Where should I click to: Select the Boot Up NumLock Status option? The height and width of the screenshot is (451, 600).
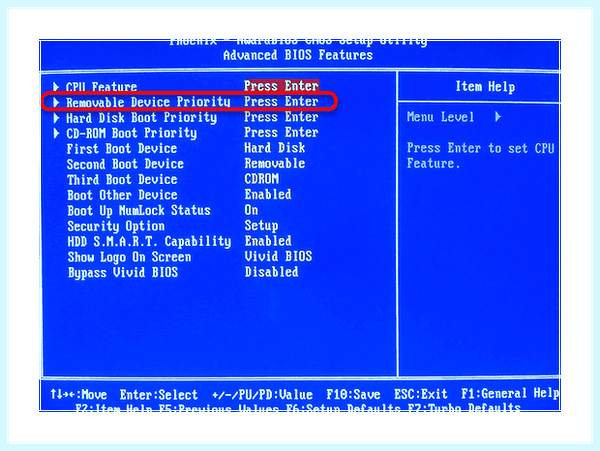click(x=139, y=211)
